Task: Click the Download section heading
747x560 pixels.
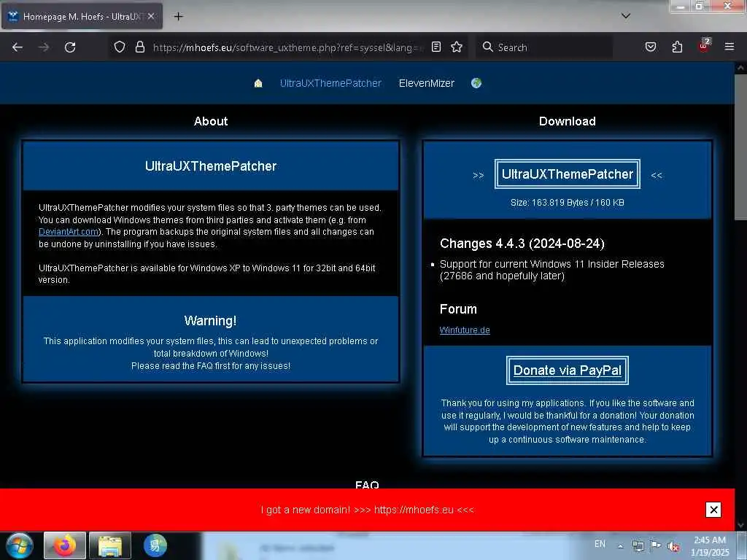Action: coord(567,121)
